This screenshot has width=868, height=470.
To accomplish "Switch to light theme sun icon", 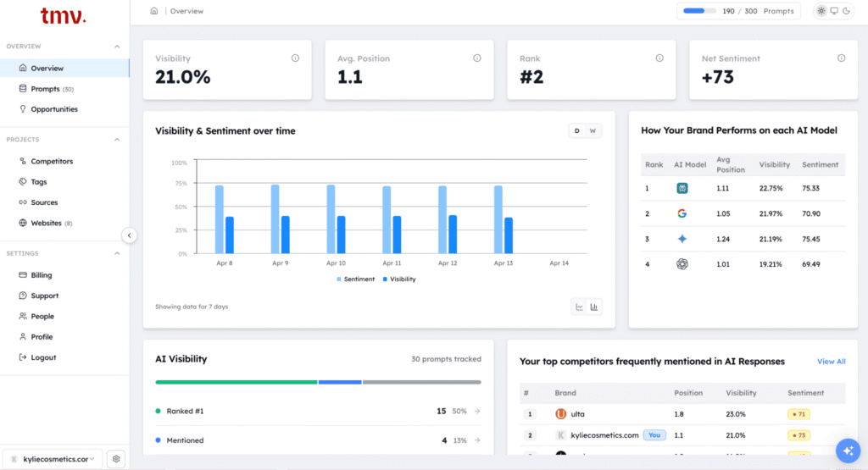I will [x=821, y=11].
